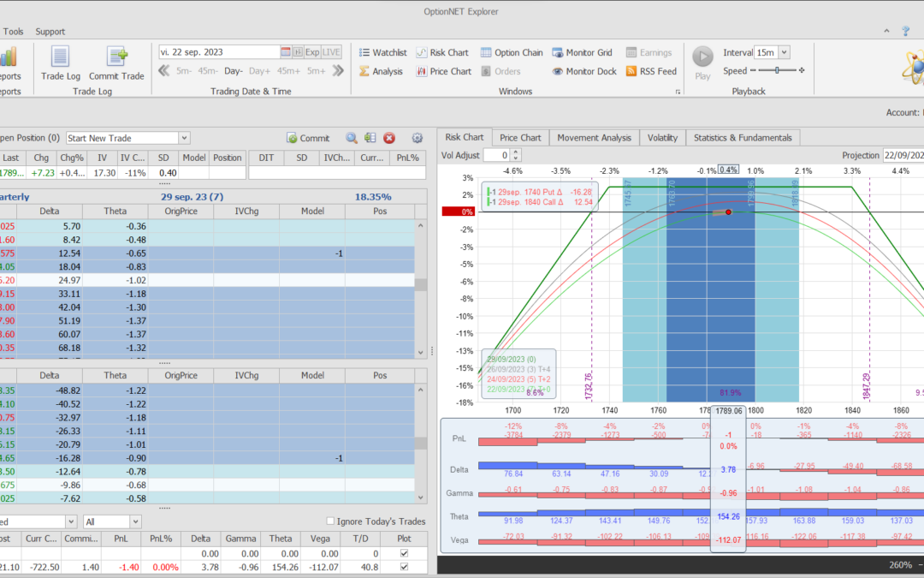Open the All filter dropdown
The height and width of the screenshot is (578, 924).
click(135, 521)
